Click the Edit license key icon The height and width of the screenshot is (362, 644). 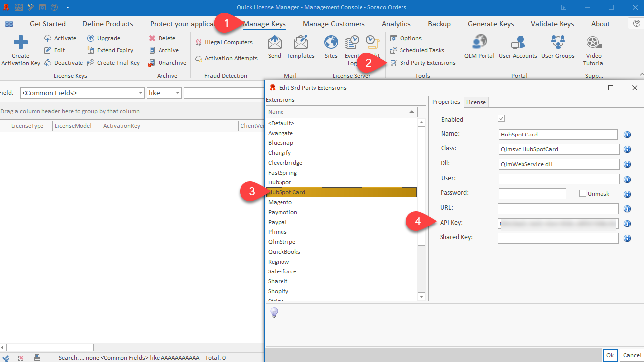tap(48, 50)
